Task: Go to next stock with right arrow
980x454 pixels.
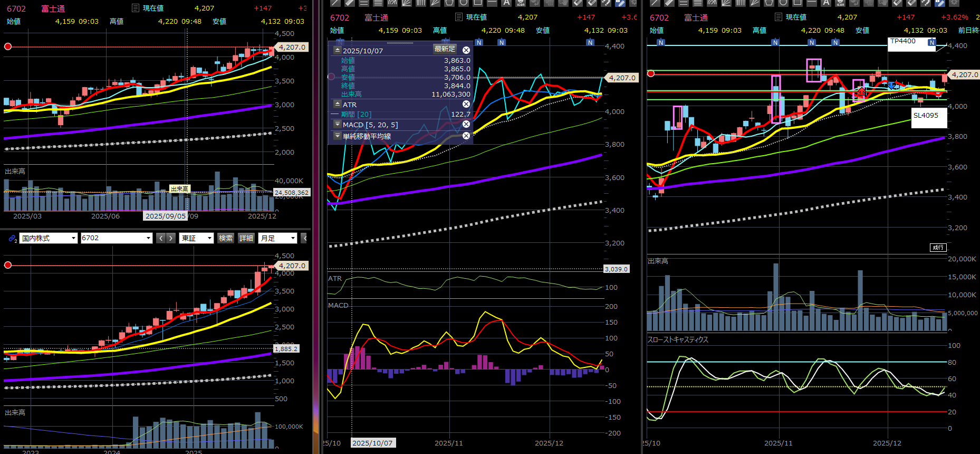Action: click(x=171, y=239)
